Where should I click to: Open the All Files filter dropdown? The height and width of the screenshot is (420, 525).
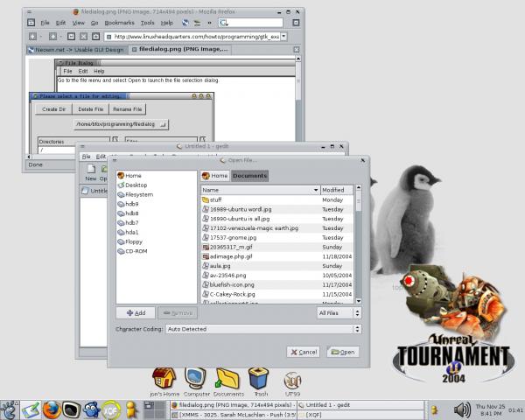339,313
